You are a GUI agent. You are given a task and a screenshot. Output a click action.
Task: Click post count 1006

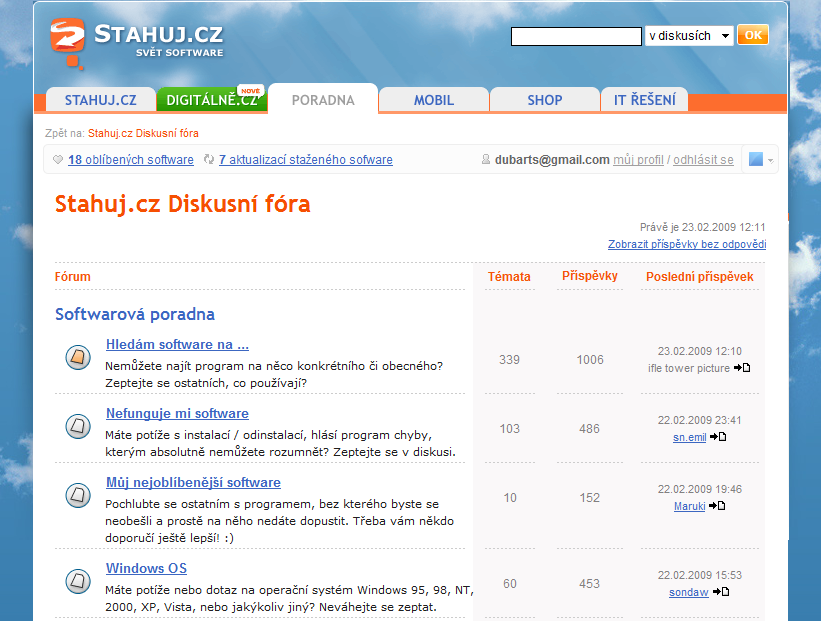point(590,360)
